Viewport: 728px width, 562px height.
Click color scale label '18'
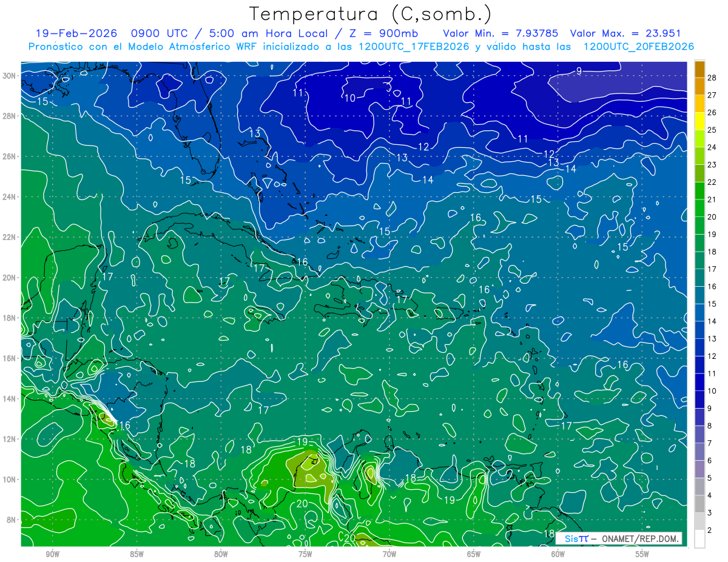tap(712, 252)
